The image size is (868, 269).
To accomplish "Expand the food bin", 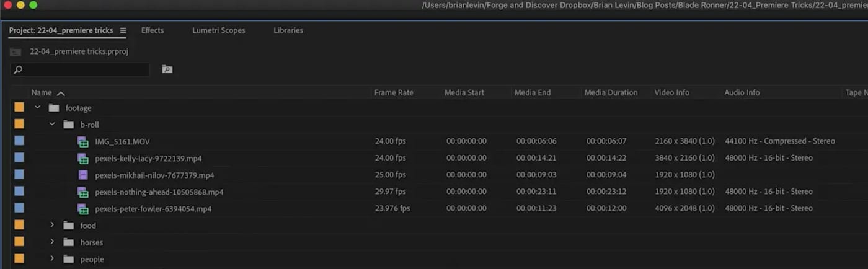I will [x=53, y=225].
